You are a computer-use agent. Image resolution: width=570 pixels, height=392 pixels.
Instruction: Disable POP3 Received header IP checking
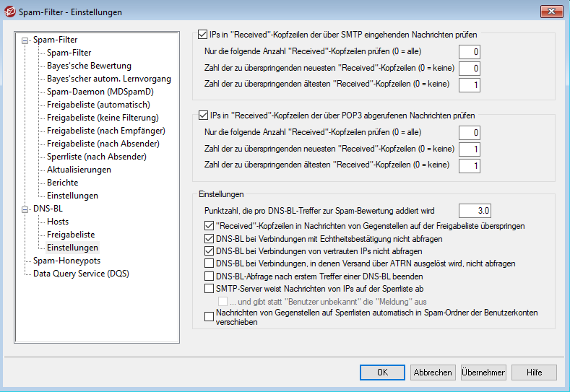pyautogui.click(x=202, y=115)
